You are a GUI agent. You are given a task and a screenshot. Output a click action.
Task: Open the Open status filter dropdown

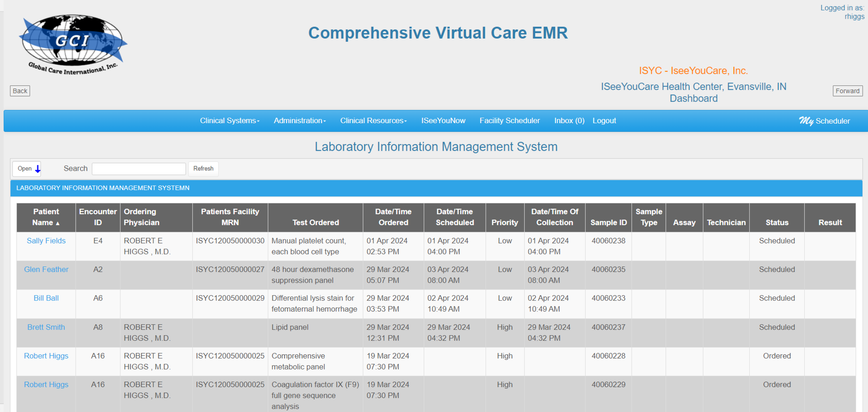[27, 169]
